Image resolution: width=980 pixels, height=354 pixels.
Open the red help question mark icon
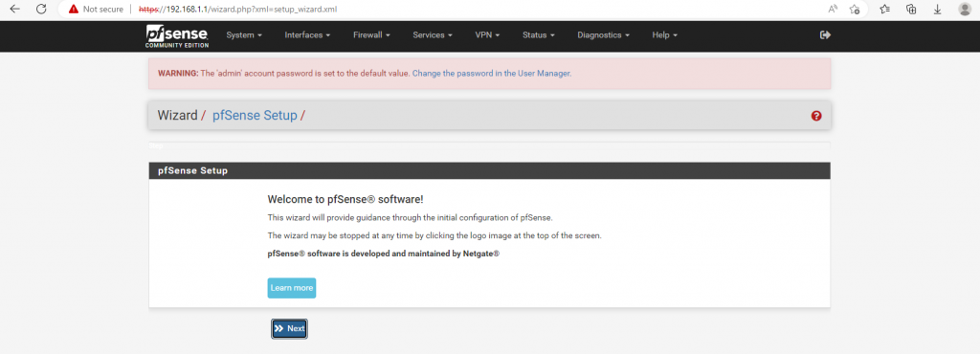pos(816,116)
